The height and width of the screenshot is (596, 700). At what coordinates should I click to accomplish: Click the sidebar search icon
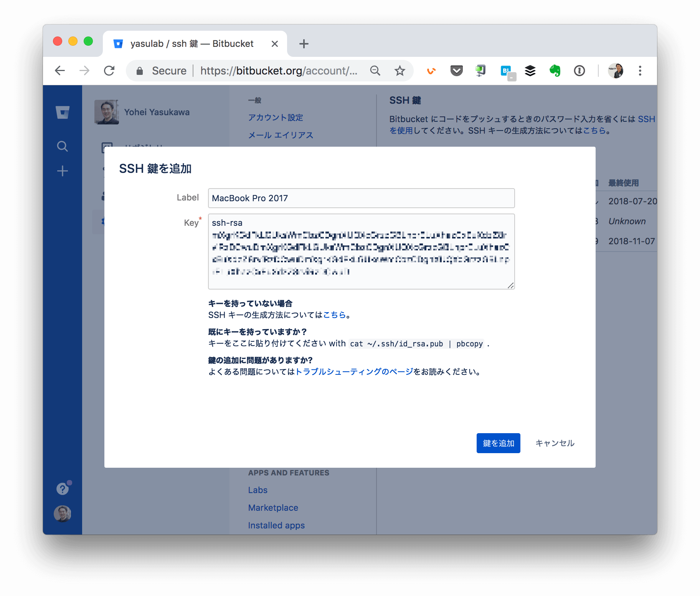[x=63, y=146]
